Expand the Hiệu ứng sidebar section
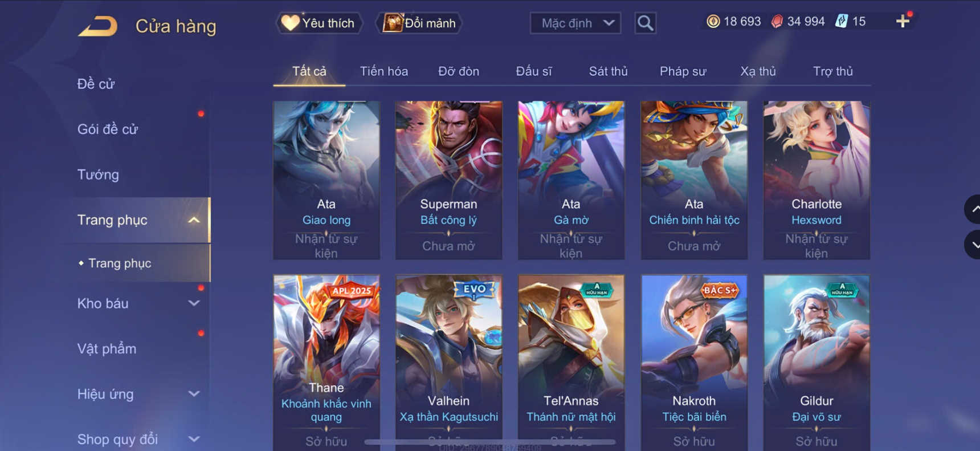This screenshot has width=980, height=451. (x=194, y=394)
